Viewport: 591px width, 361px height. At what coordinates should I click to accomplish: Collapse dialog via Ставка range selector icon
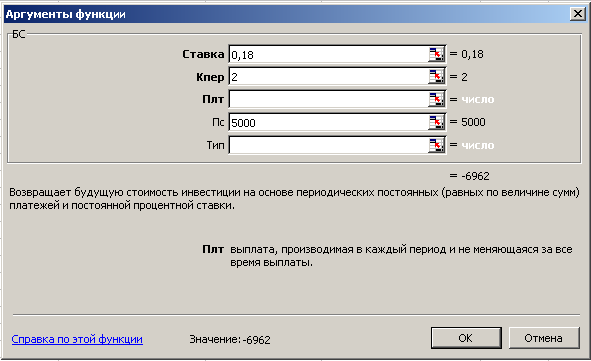436,54
